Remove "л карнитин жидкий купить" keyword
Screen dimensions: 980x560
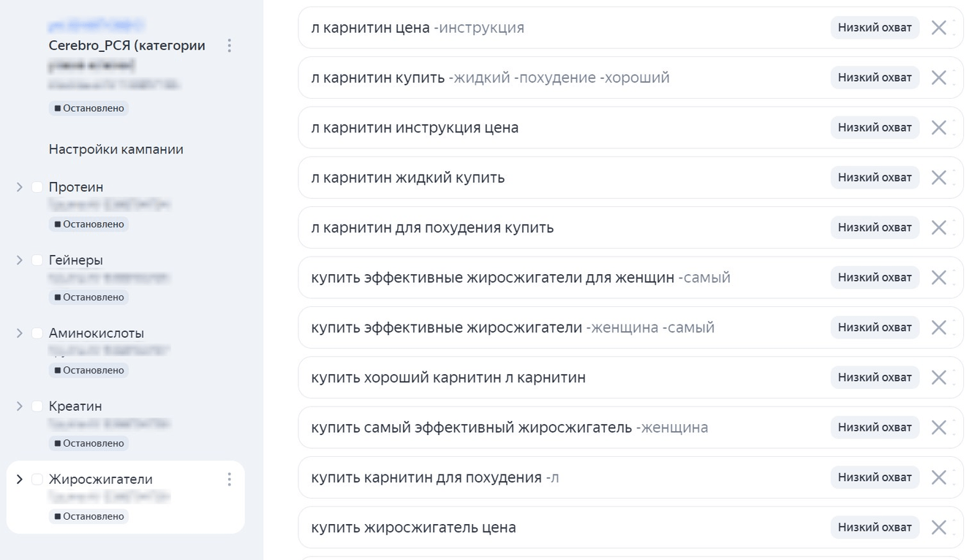(x=938, y=178)
